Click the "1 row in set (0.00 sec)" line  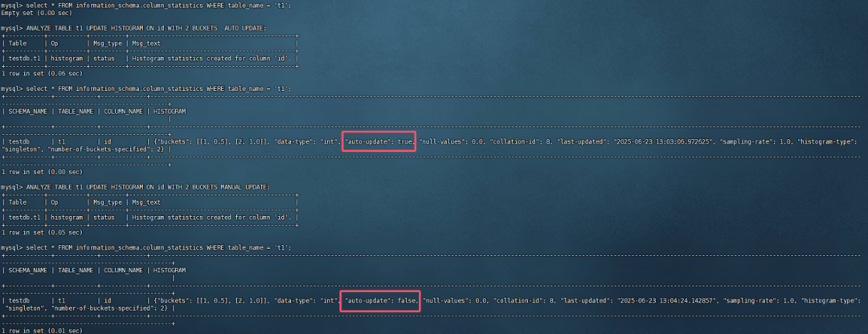(42, 172)
